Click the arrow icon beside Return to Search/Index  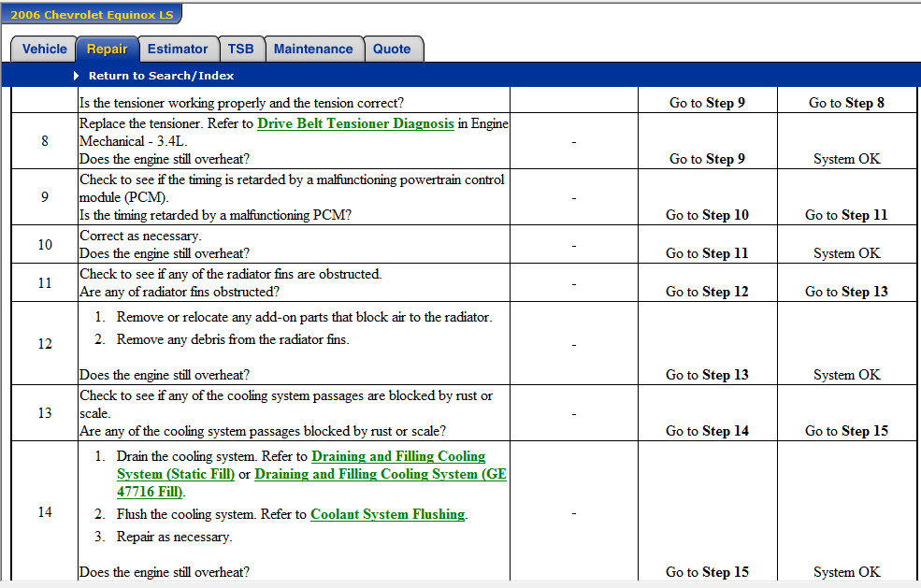[76, 76]
